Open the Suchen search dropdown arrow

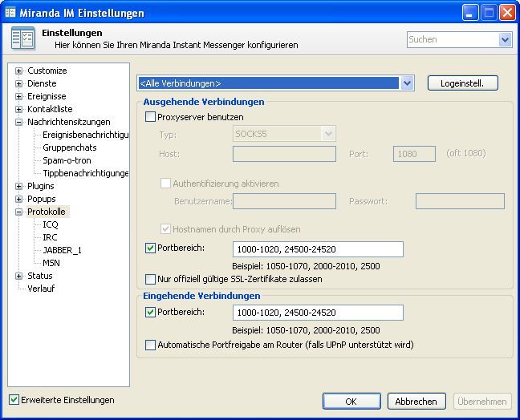[505, 40]
